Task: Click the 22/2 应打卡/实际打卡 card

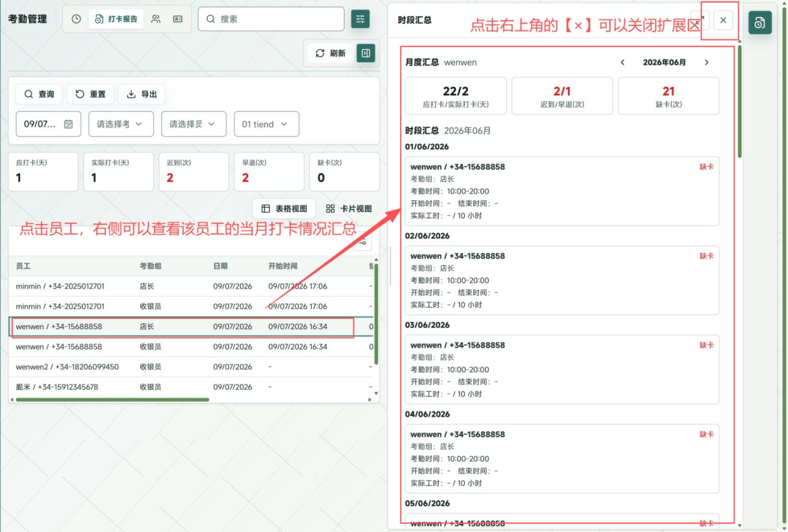Action: click(456, 96)
